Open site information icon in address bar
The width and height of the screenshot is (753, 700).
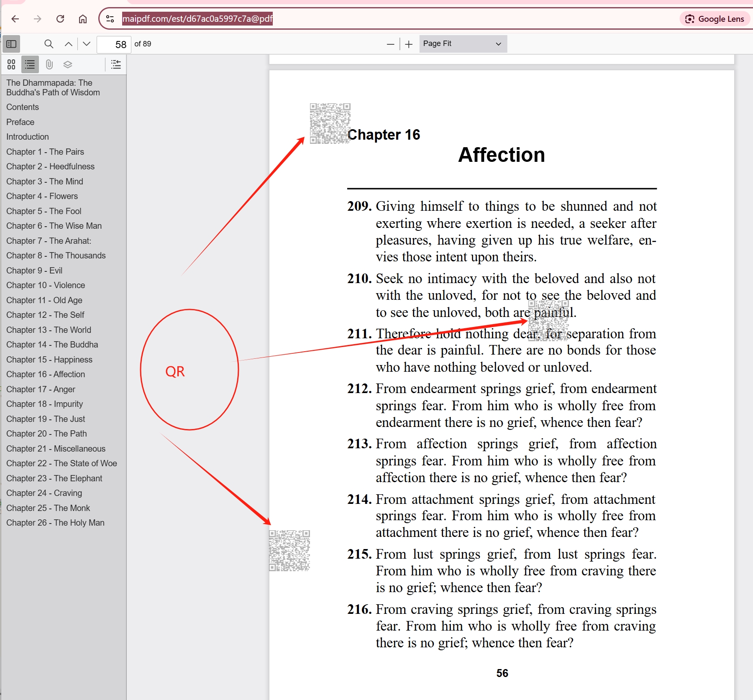point(110,19)
